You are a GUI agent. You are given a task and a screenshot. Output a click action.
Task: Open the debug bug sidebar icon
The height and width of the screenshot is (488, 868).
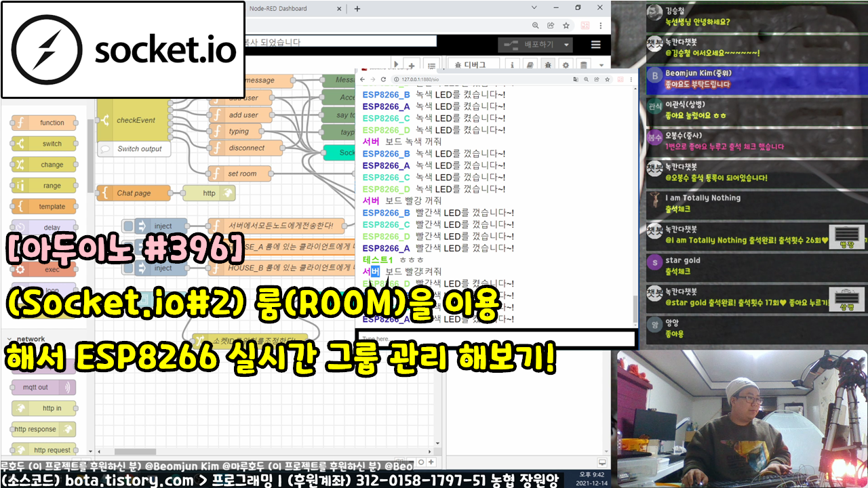pyautogui.click(x=548, y=65)
